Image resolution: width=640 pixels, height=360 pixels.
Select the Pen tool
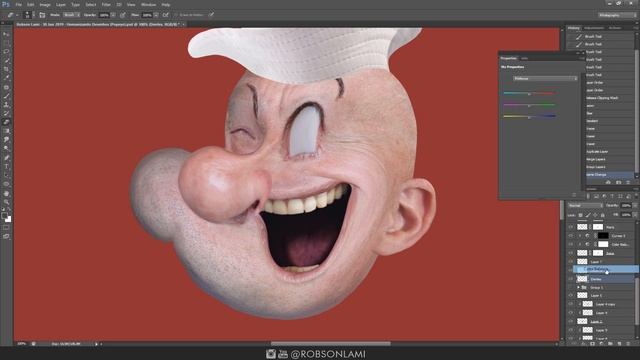pos(6,158)
